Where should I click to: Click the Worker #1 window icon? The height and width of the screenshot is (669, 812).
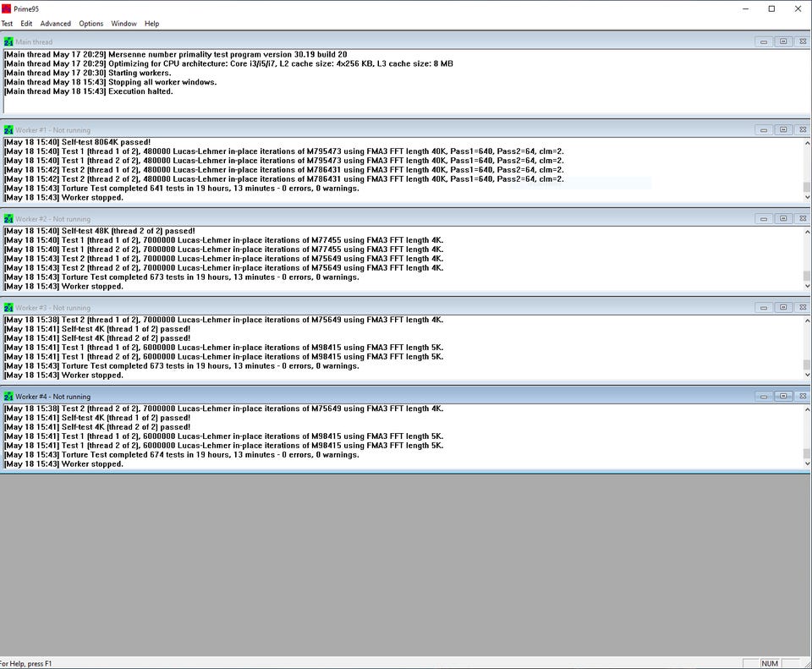coord(8,130)
